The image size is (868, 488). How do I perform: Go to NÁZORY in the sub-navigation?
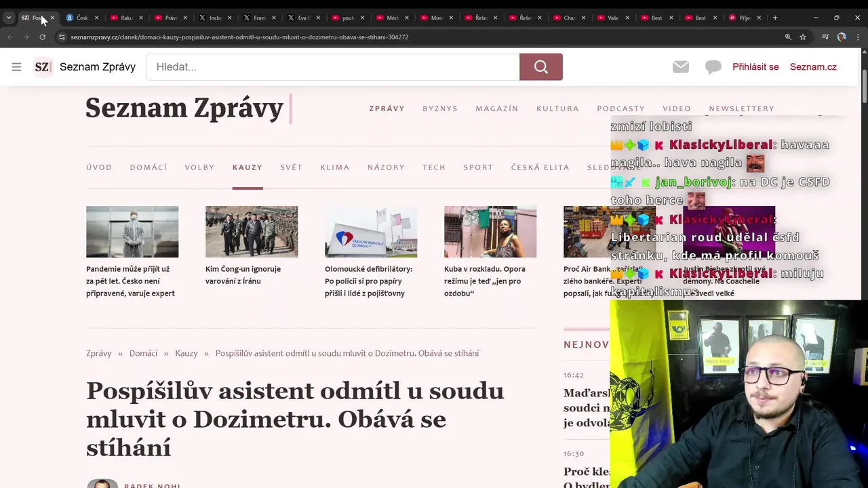click(x=386, y=167)
